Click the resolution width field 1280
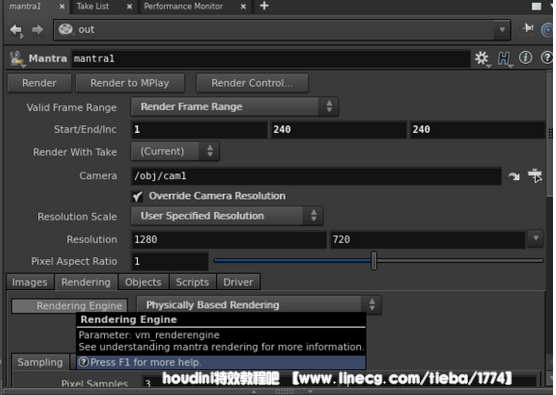Image resolution: width=556 pixels, height=395 pixels. tap(229, 240)
